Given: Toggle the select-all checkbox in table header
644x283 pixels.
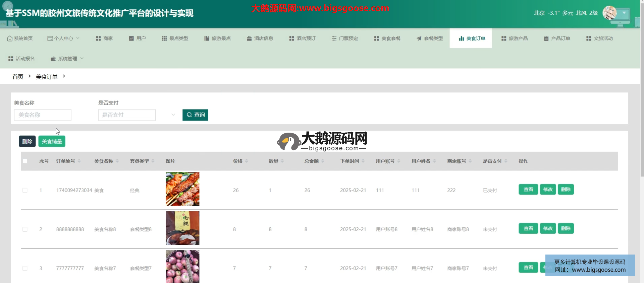Looking at the screenshot, I should (25, 161).
